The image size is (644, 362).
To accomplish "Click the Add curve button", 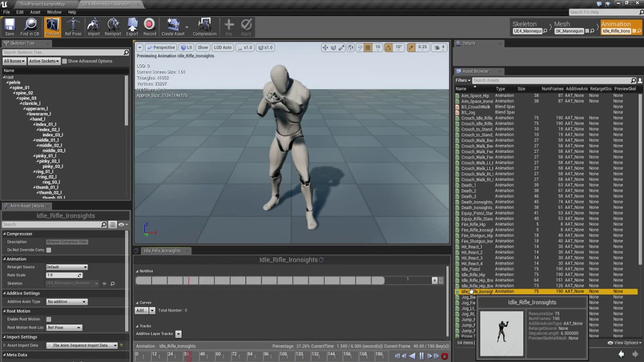I will (x=142, y=310).
